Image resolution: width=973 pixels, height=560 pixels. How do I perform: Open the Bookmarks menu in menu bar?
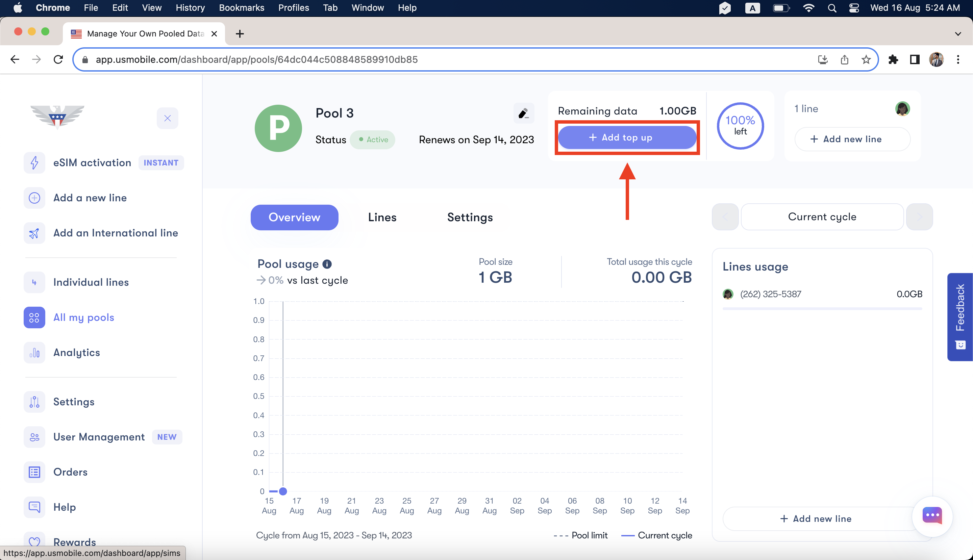click(x=241, y=8)
